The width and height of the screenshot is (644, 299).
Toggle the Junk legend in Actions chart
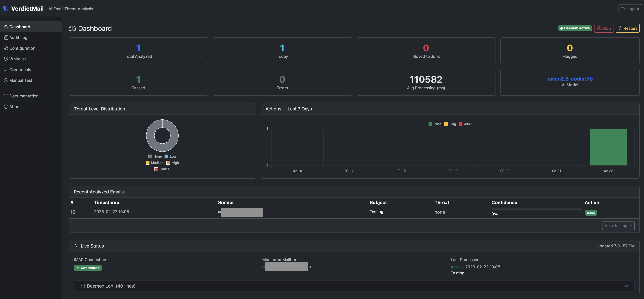click(x=465, y=124)
